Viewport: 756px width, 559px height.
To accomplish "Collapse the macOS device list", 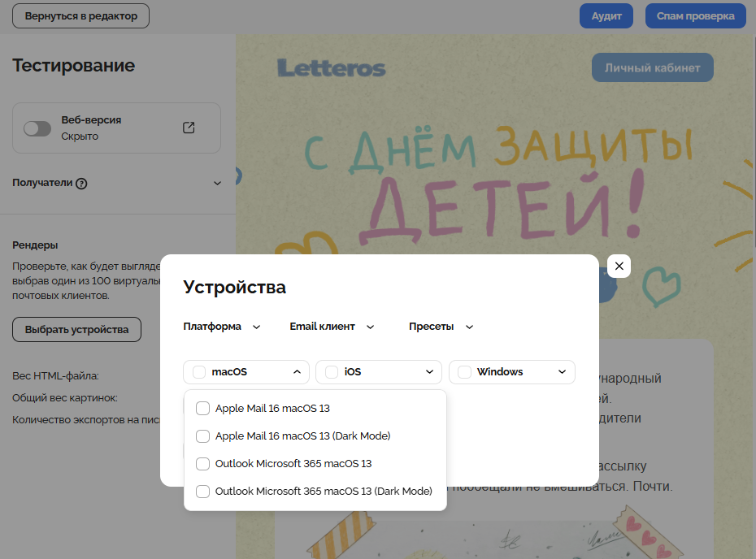I will click(x=297, y=372).
